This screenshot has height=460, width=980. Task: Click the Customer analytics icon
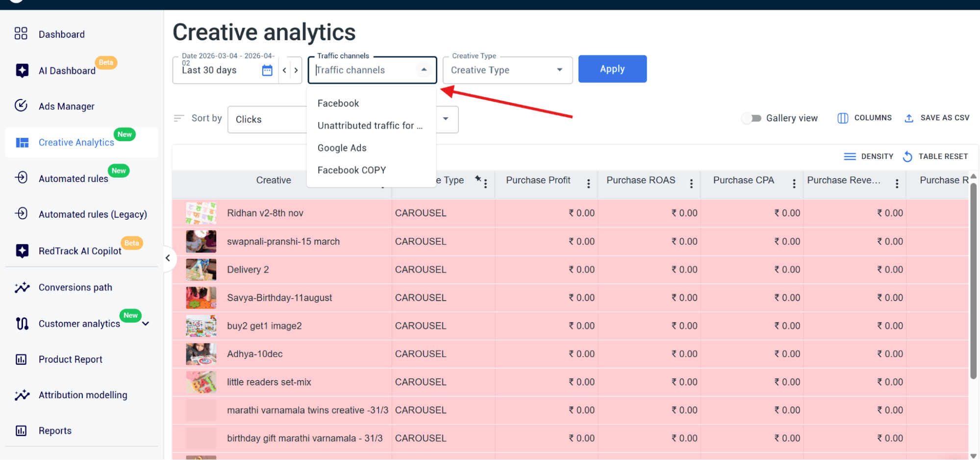[22, 323]
